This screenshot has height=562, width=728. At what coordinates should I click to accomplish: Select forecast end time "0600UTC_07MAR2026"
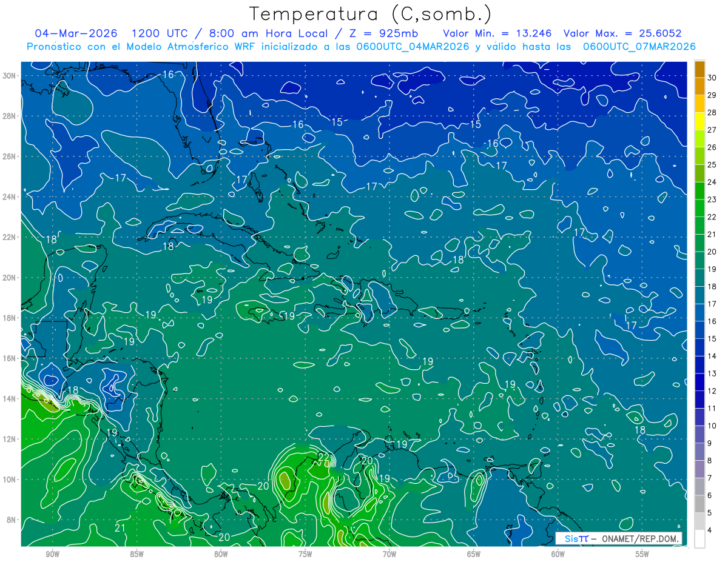pyautogui.click(x=639, y=47)
